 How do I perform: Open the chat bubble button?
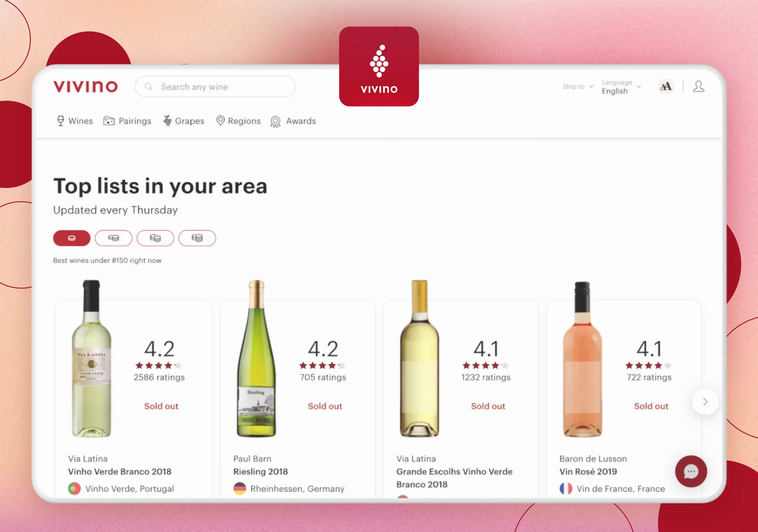pos(691,471)
